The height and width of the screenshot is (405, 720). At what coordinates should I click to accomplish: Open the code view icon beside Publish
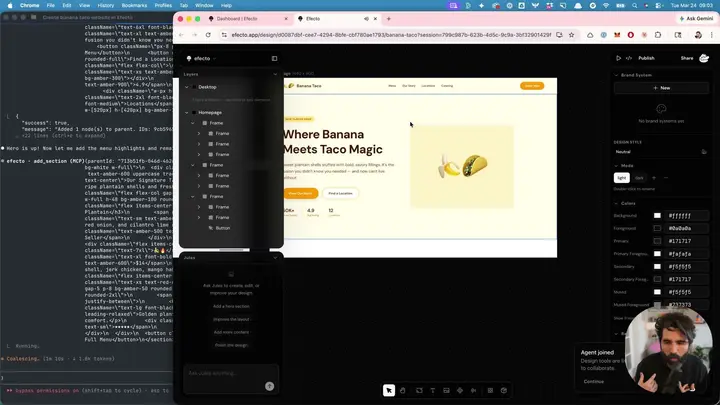coord(629,58)
